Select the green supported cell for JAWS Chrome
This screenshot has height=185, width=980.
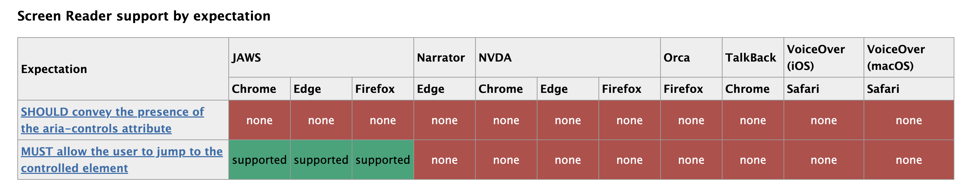pos(259,160)
